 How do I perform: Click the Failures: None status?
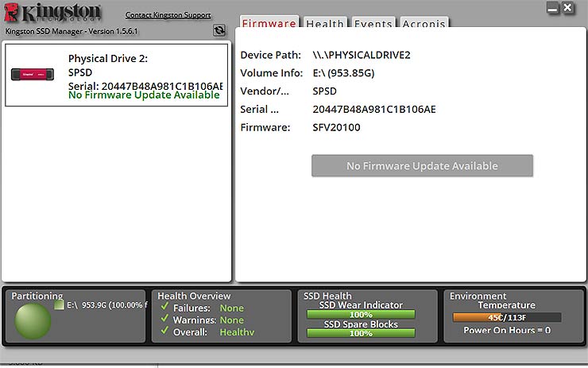tap(208, 308)
